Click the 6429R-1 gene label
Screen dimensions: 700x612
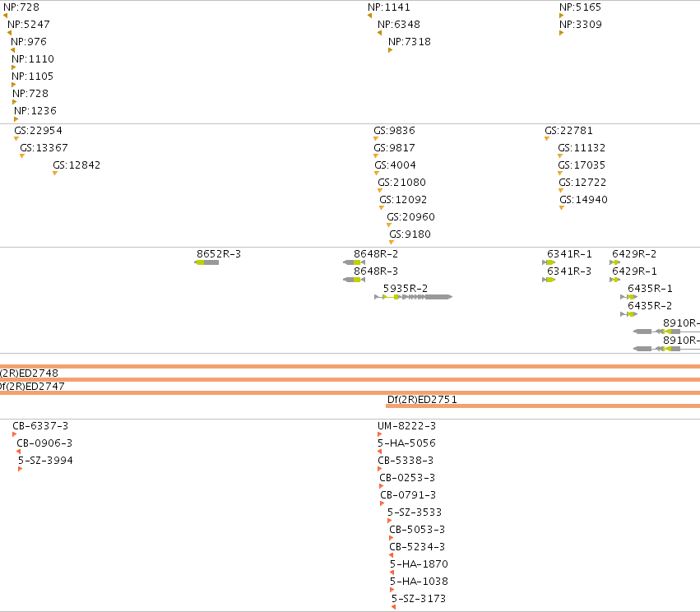click(634, 271)
